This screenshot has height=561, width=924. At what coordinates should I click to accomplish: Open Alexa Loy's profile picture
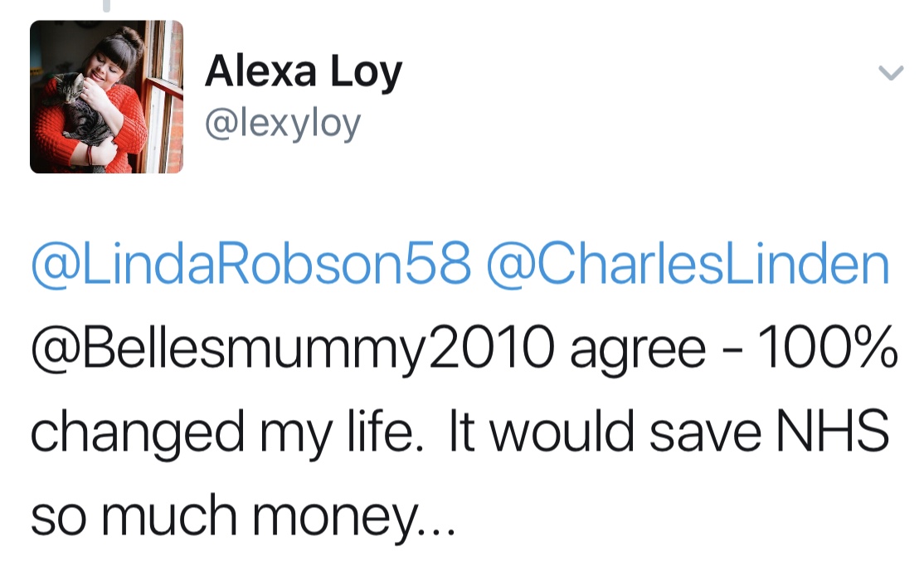(x=107, y=97)
